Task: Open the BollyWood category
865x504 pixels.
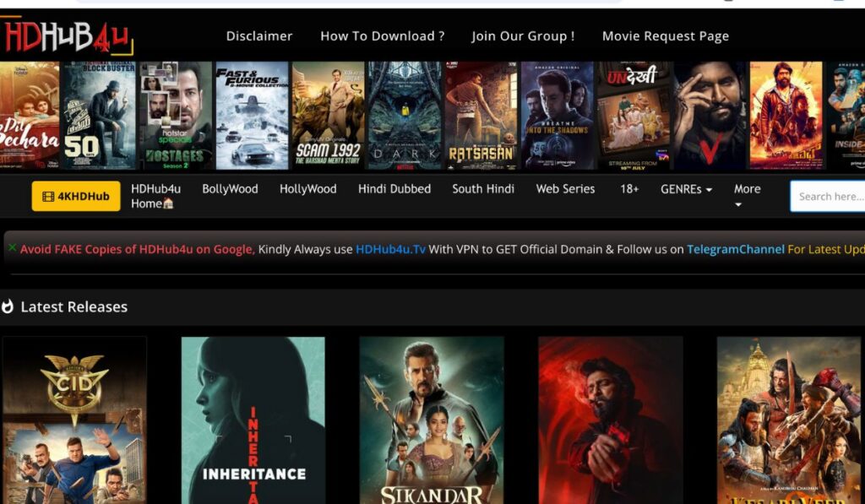Action: click(230, 188)
